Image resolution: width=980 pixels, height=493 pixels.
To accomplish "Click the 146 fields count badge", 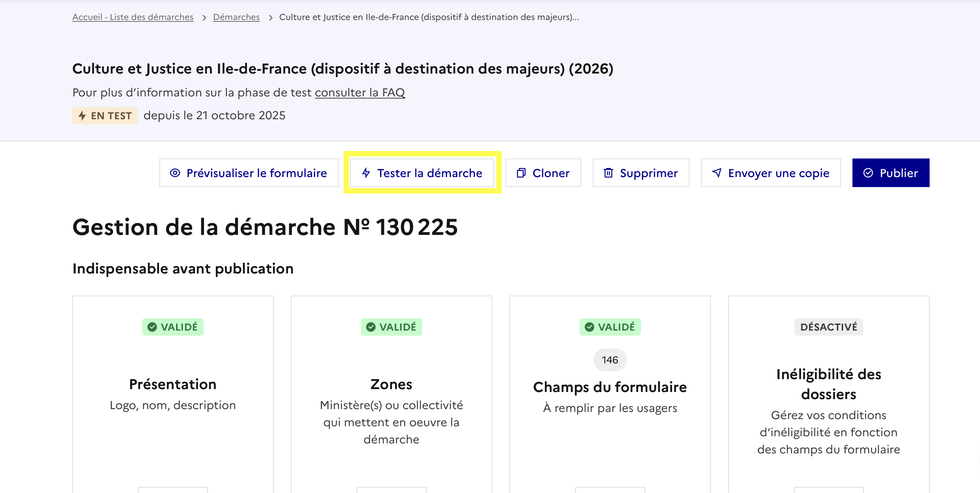I will click(x=610, y=359).
